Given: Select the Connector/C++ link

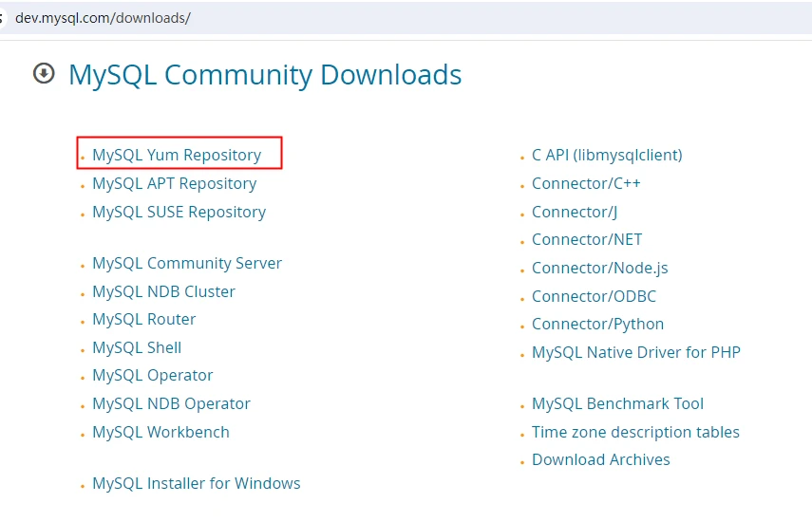Looking at the screenshot, I should (x=586, y=184).
